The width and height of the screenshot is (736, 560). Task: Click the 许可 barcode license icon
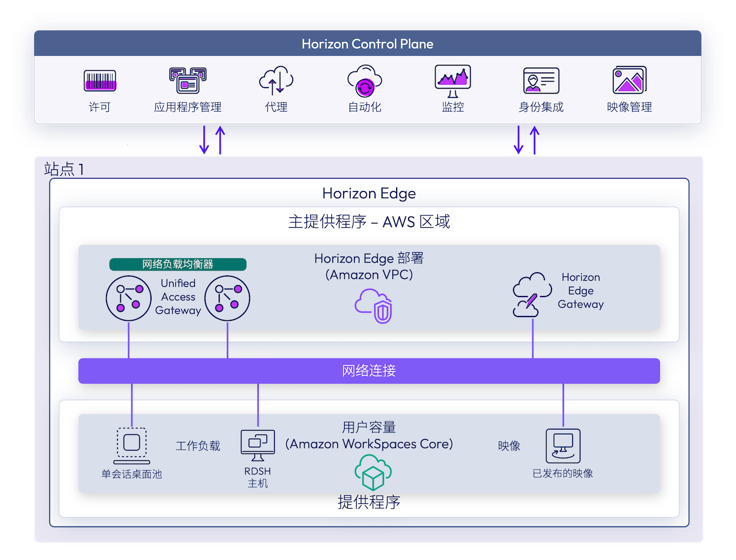[x=100, y=81]
